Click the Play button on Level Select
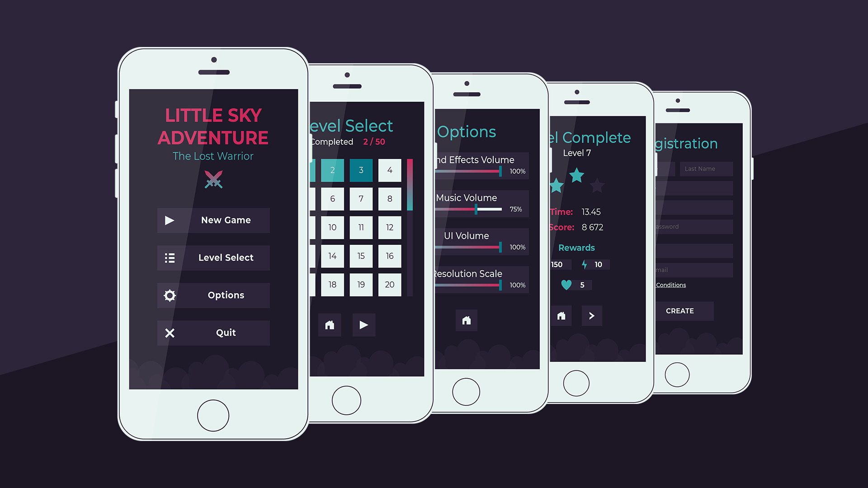 click(x=363, y=324)
